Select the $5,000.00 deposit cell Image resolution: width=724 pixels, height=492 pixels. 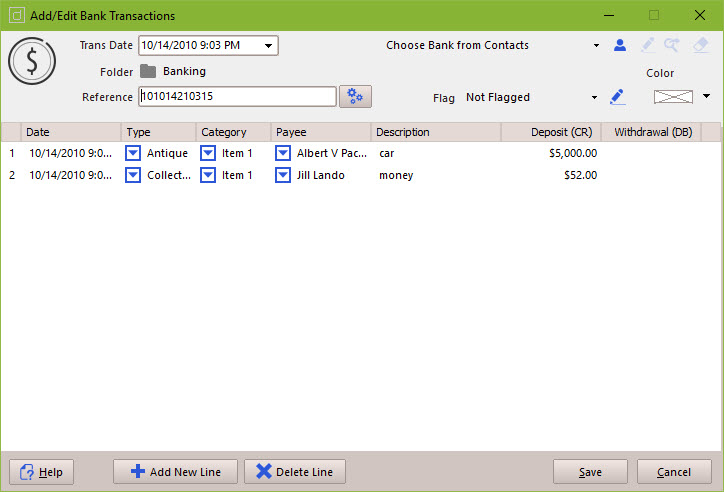pyautogui.click(x=551, y=153)
